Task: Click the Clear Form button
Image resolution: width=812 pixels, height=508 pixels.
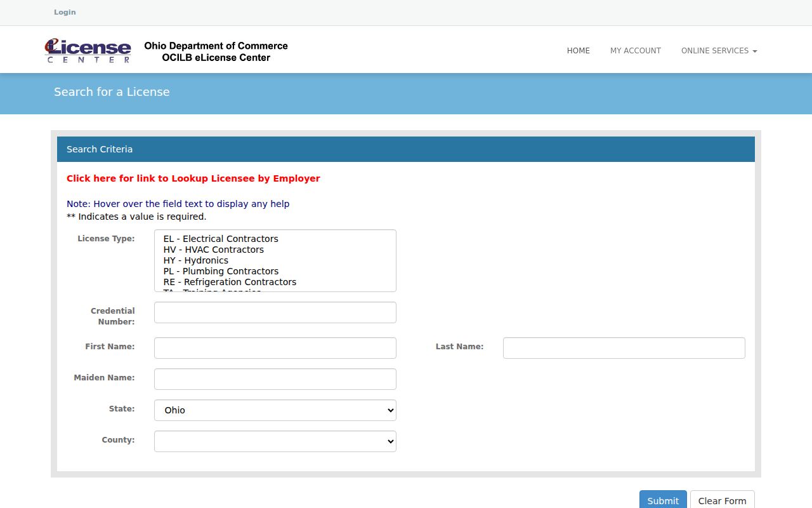Action: click(723, 500)
